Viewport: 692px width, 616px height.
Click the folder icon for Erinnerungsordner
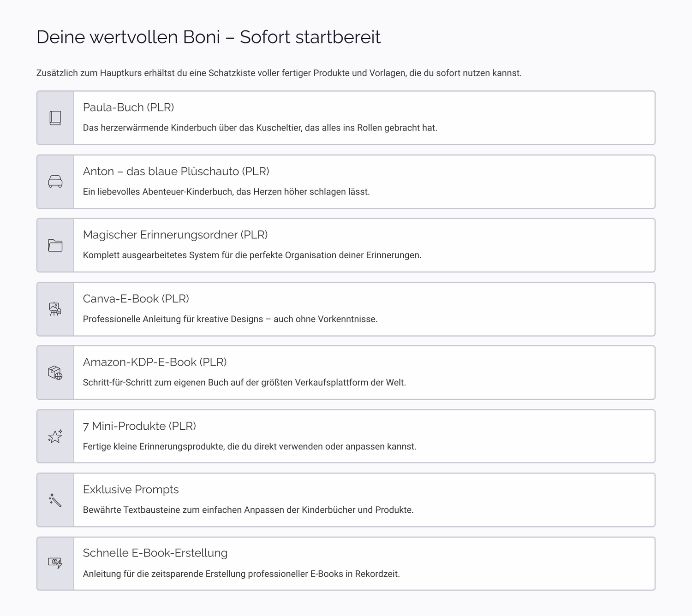click(55, 245)
